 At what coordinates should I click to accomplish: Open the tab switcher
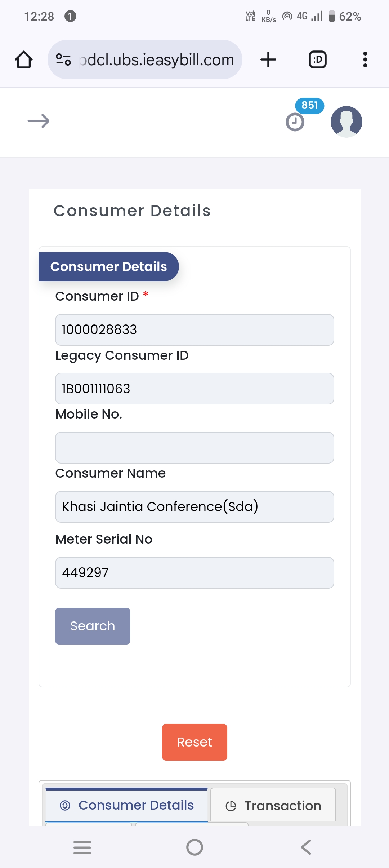click(x=318, y=59)
